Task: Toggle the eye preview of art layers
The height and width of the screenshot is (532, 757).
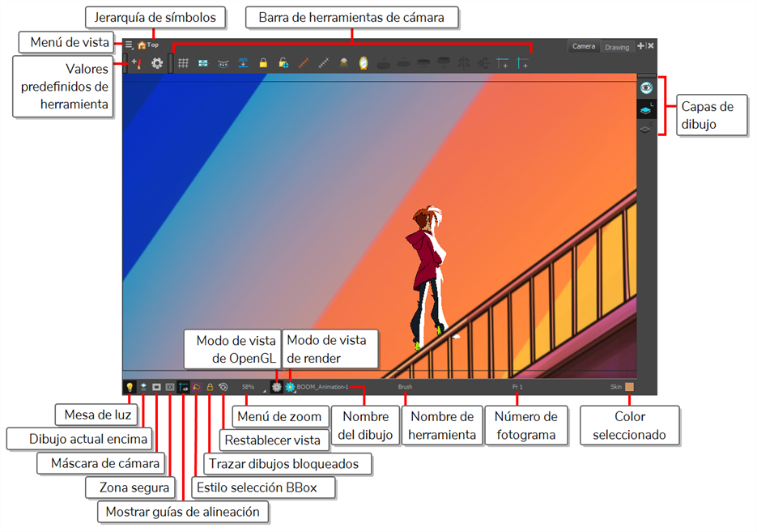Action: pyautogui.click(x=646, y=88)
